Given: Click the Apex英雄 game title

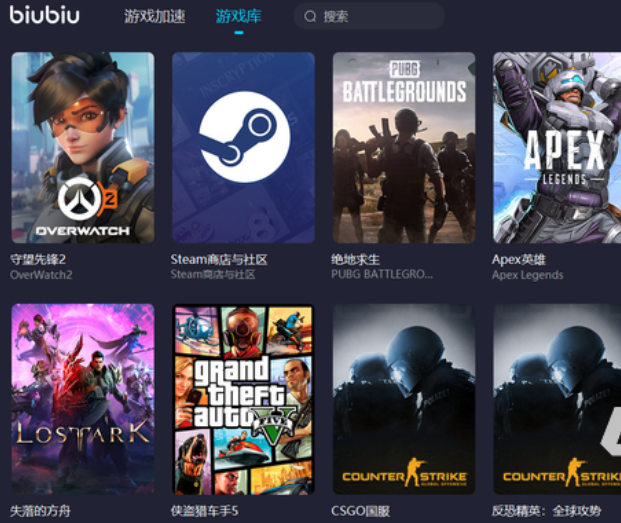Looking at the screenshot, I should (518, 260).
